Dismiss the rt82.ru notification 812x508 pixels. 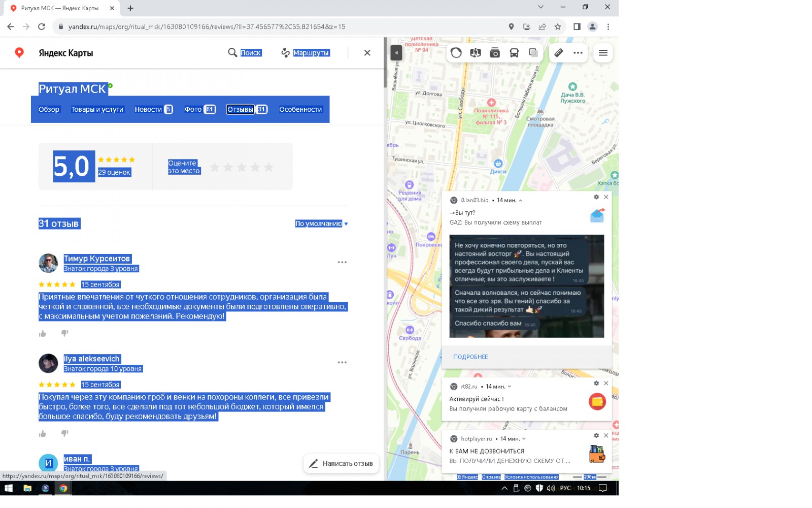[606, 384]
